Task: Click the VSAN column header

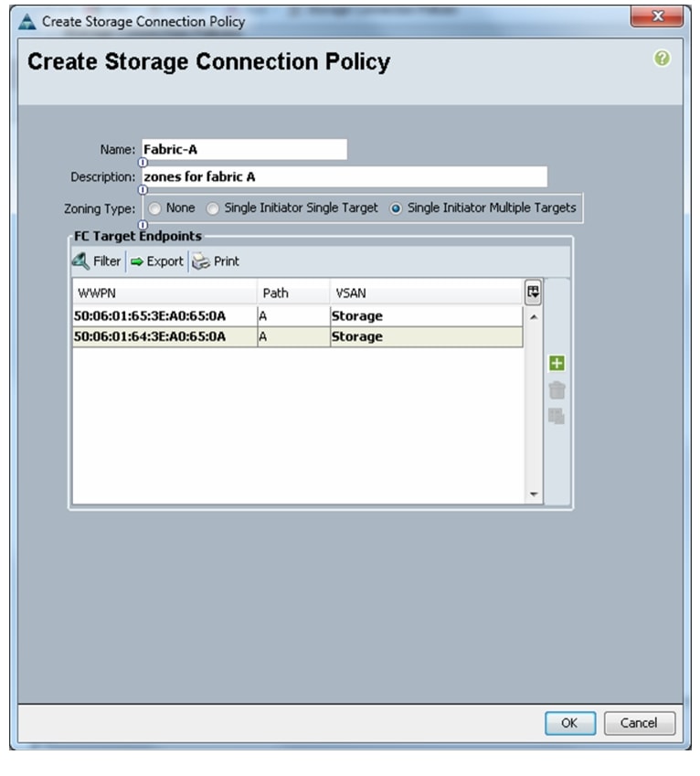Action: pos(424,293)
